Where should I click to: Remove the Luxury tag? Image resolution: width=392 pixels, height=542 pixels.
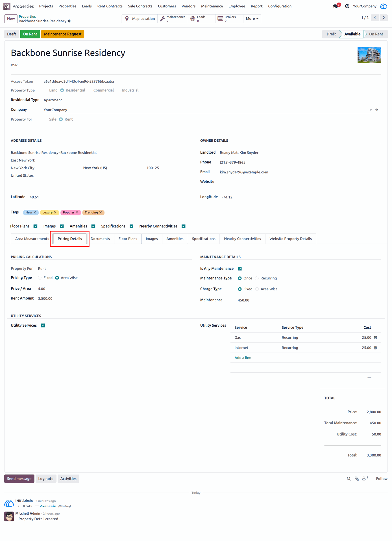pos(55,213)
